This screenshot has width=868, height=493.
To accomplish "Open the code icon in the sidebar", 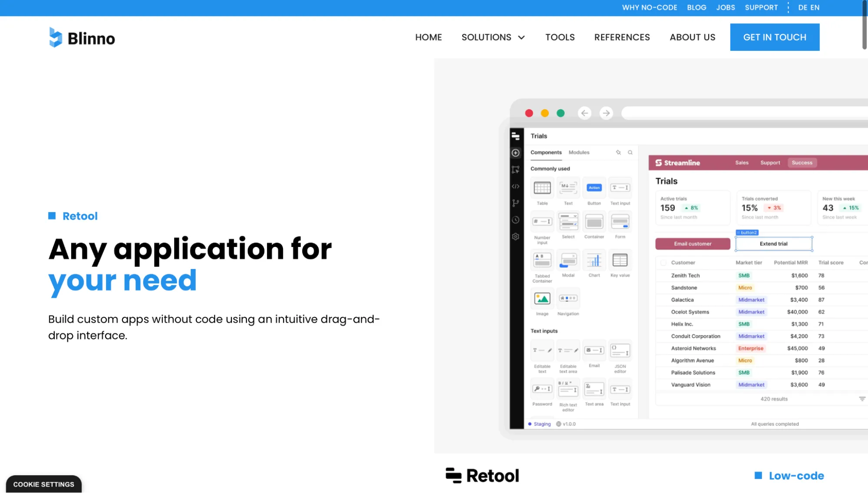I will click(x=515, y=187).
